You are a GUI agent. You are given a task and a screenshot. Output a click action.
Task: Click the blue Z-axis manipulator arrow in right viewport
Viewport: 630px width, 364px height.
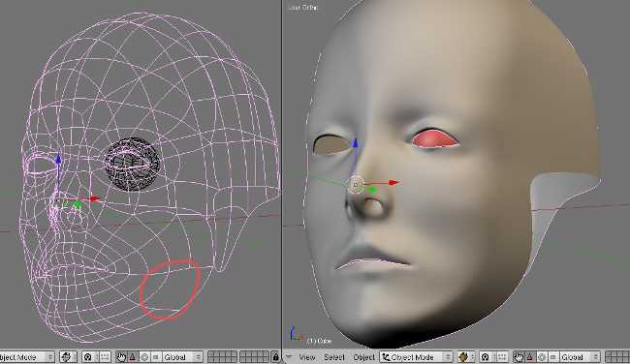(355, 144)
